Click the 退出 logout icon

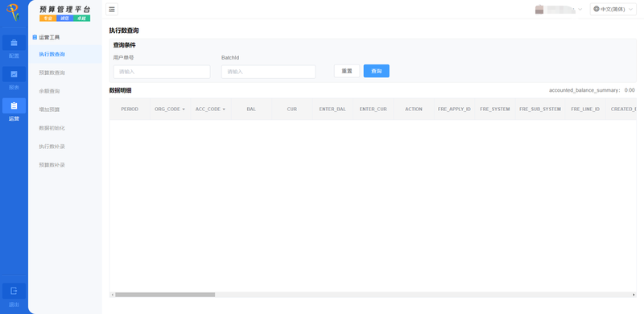tap(14, 291)
